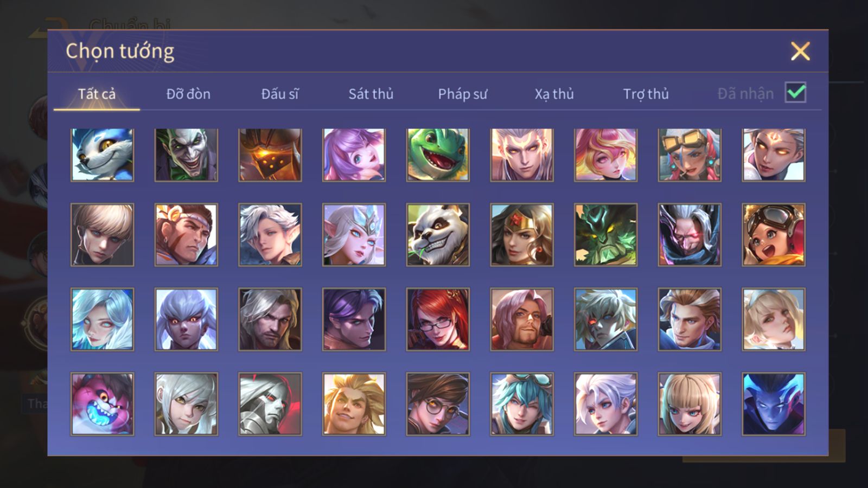868x488 pixels.
Task: Switch to the Đỡ đòn tab
Action: point(188,94)
